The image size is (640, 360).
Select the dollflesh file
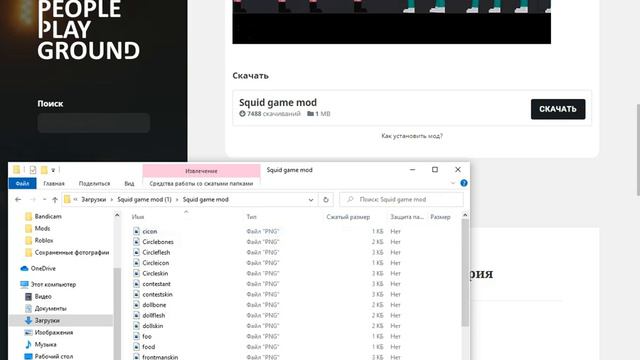tap(154, 316)
